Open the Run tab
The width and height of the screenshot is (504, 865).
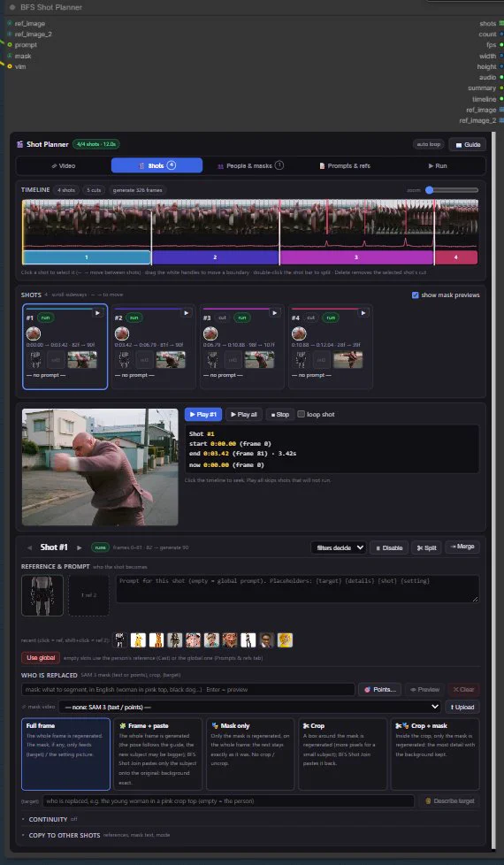[x=438, y=165]
